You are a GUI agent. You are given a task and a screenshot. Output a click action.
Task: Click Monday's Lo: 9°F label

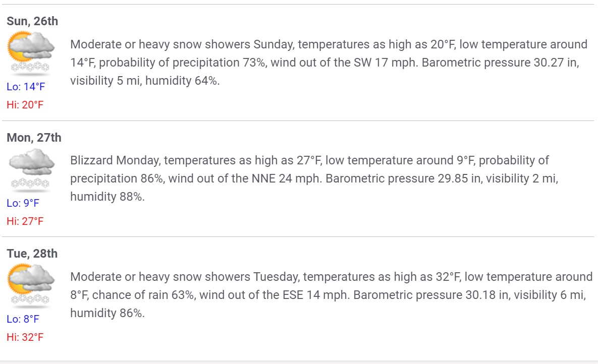[23, 203]
